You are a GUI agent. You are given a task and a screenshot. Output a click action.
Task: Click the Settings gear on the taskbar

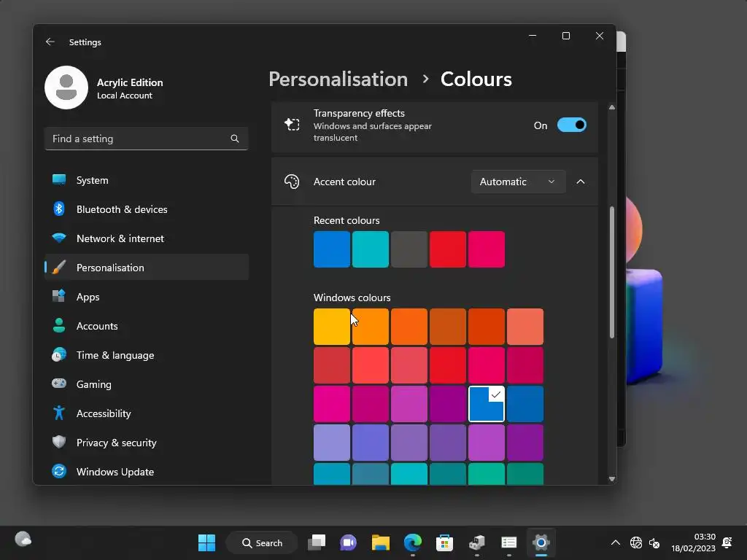541,542
